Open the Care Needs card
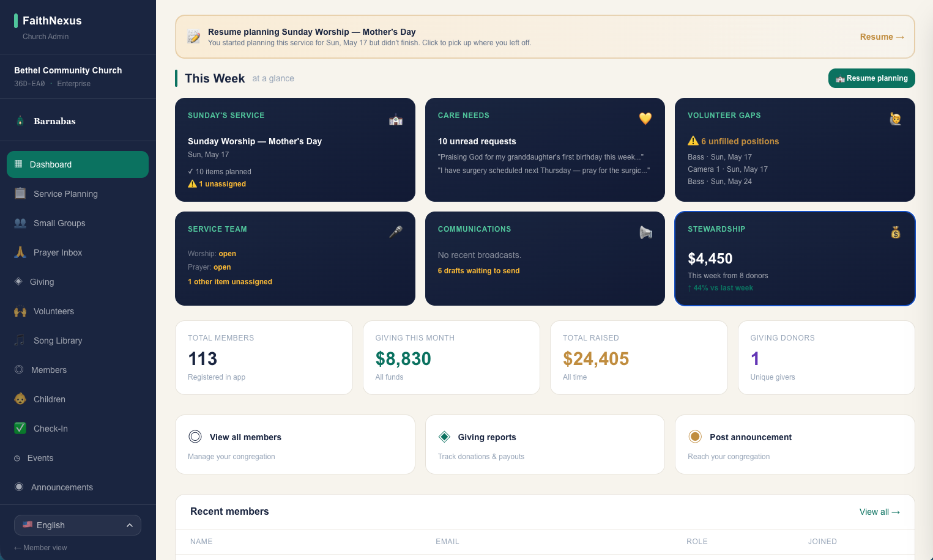 coord(545,150)
